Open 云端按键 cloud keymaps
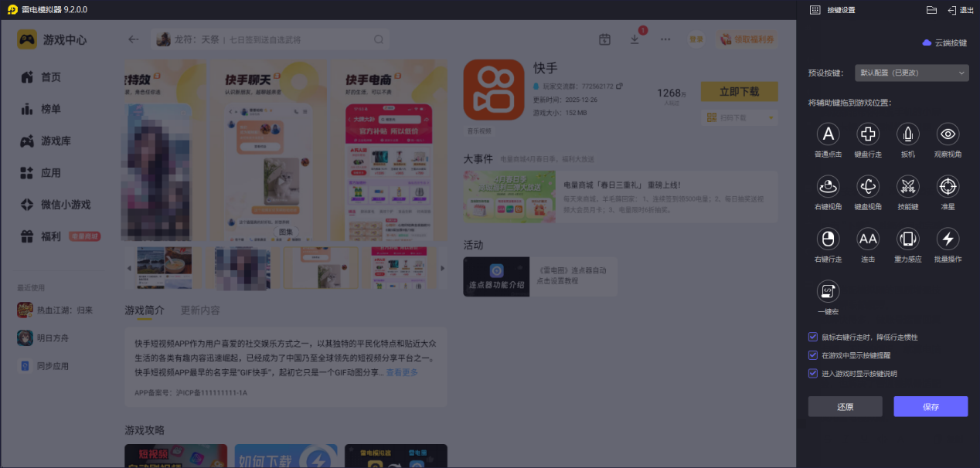The image size is (980, 468). click(x=944, y=43)
